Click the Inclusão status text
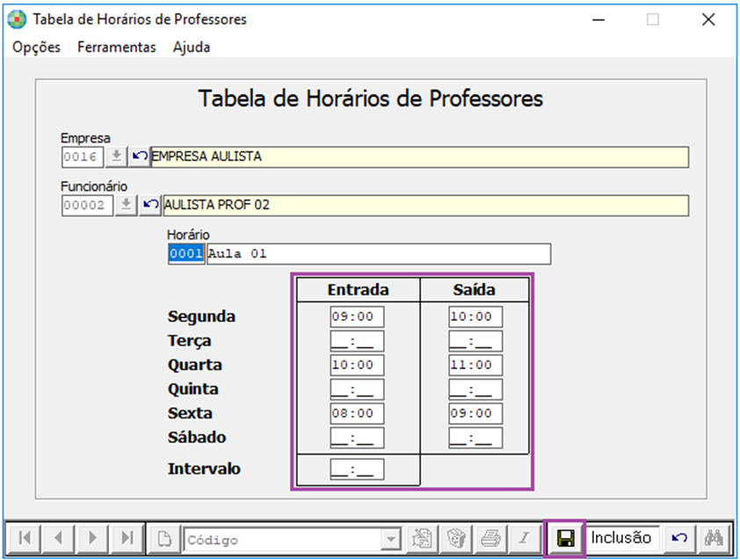The width and height of the screenshot is (740, 560). [621, 538]
